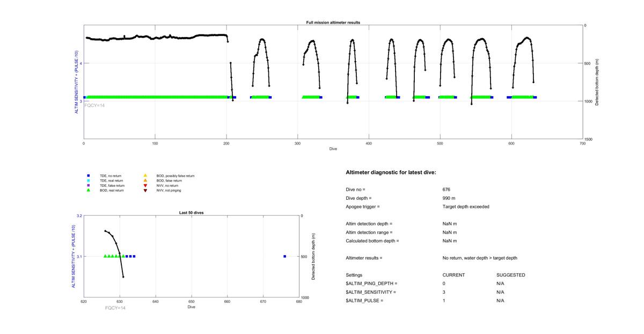The width and height of the screenshot is (644, 334).
Task: Click the 'Dive' x-axis label of Last 50 dives plot
Action: [x=192, y=307]
